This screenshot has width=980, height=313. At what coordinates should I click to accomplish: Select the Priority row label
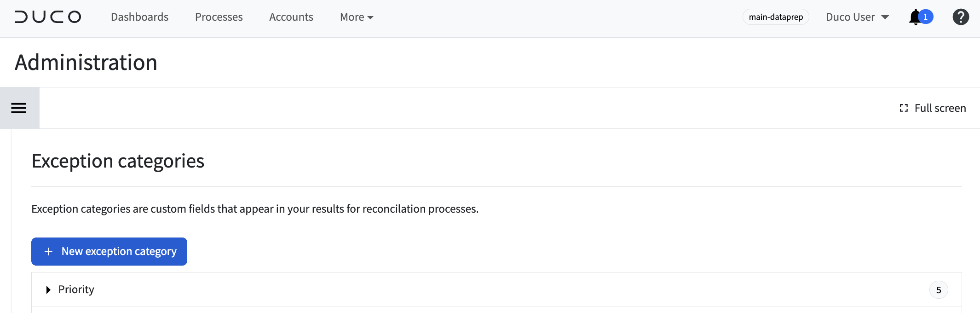(76, 290)
